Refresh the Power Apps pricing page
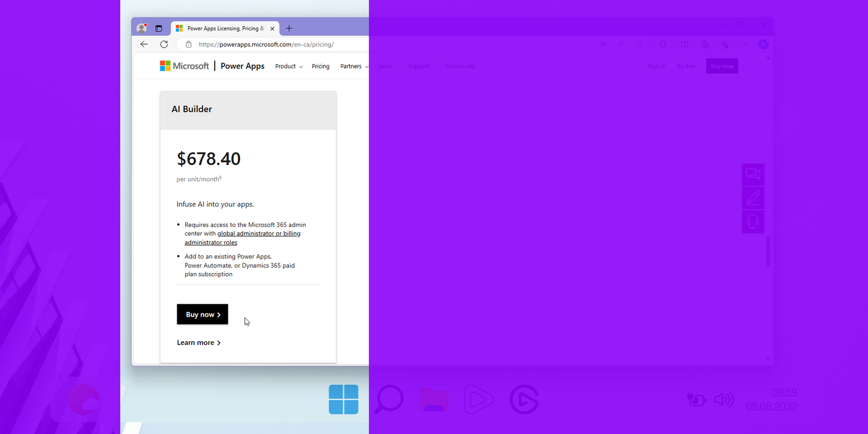The image size is (868, 434). point(164,45)
